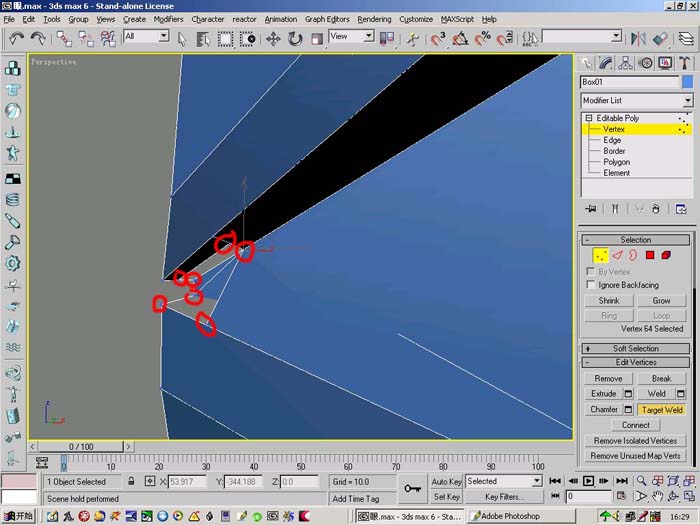Click the Play Animation button
The width and height of the screenshot is (700, 525).
[x=588, y=481]
